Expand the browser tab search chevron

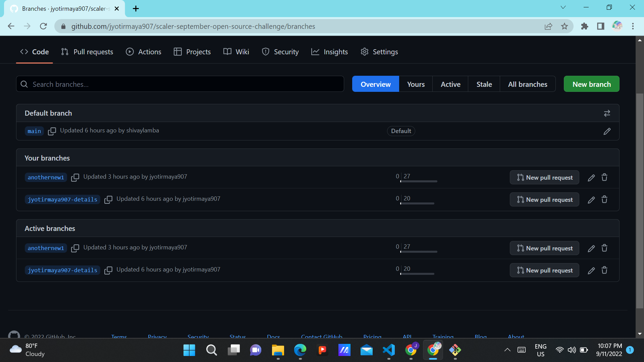tap(563, 7)
